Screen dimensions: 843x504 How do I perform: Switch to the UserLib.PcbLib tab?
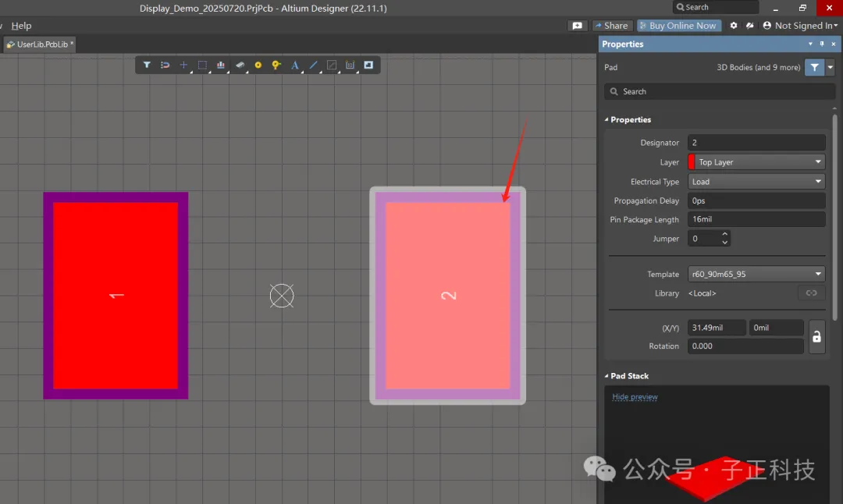tap(40, 44)
